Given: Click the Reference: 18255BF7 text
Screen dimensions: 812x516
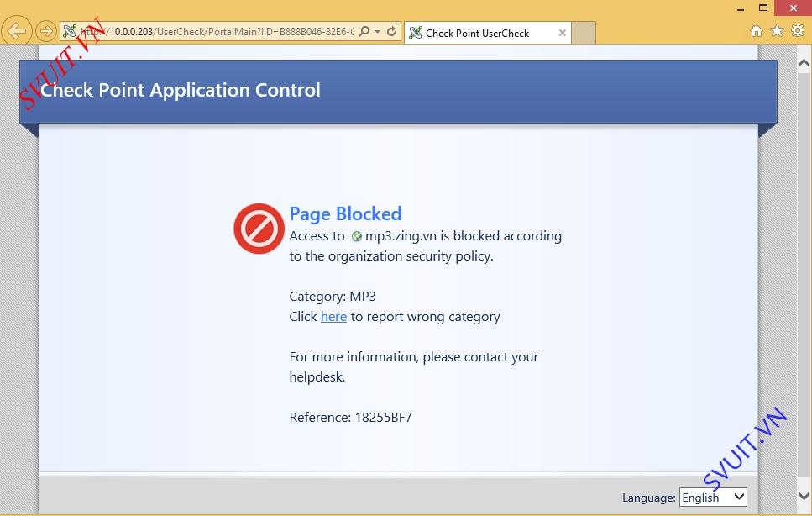Looking at the screenshot, I should (x=351, y=418).
